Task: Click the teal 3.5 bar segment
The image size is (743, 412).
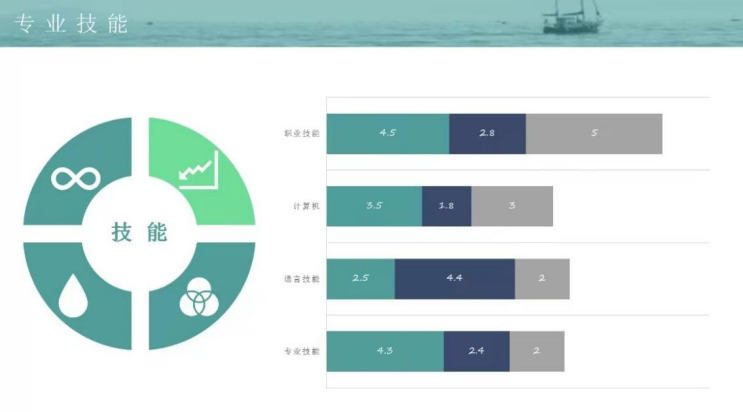Action: [374, 206]
